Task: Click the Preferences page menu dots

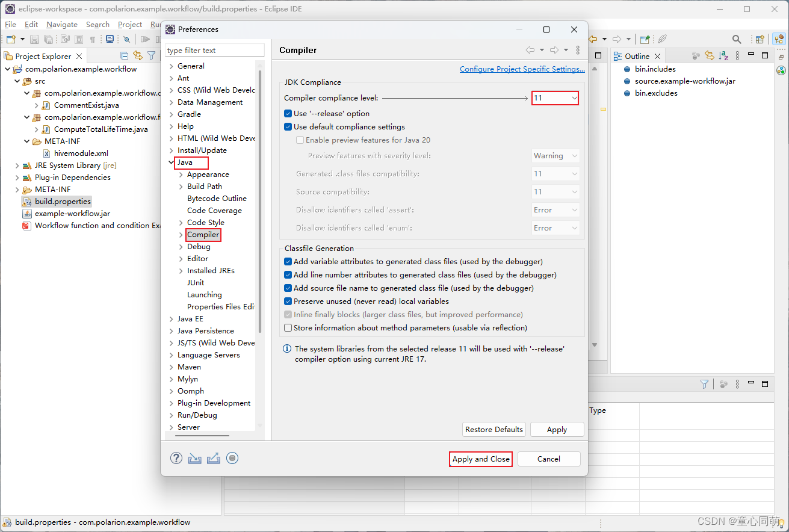Action: (578, 50)
